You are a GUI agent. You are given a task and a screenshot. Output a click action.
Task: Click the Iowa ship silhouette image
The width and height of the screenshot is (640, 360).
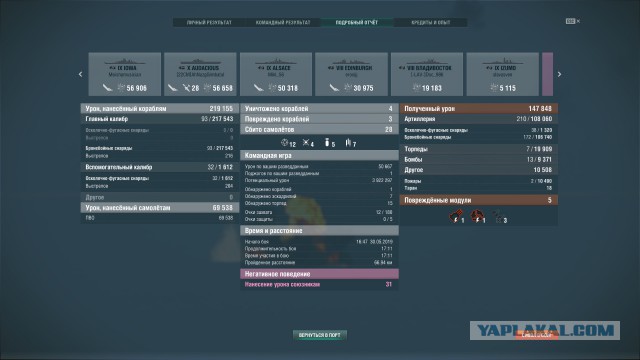124,62
